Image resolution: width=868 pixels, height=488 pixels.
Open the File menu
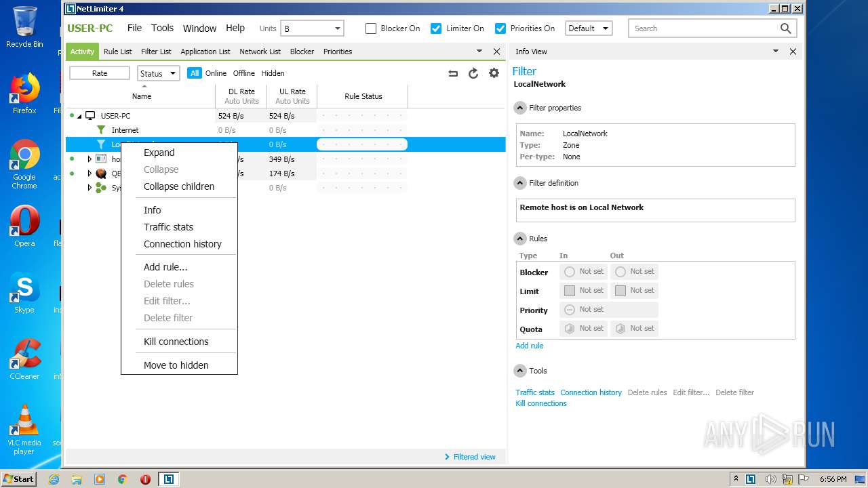coord(134,28)
